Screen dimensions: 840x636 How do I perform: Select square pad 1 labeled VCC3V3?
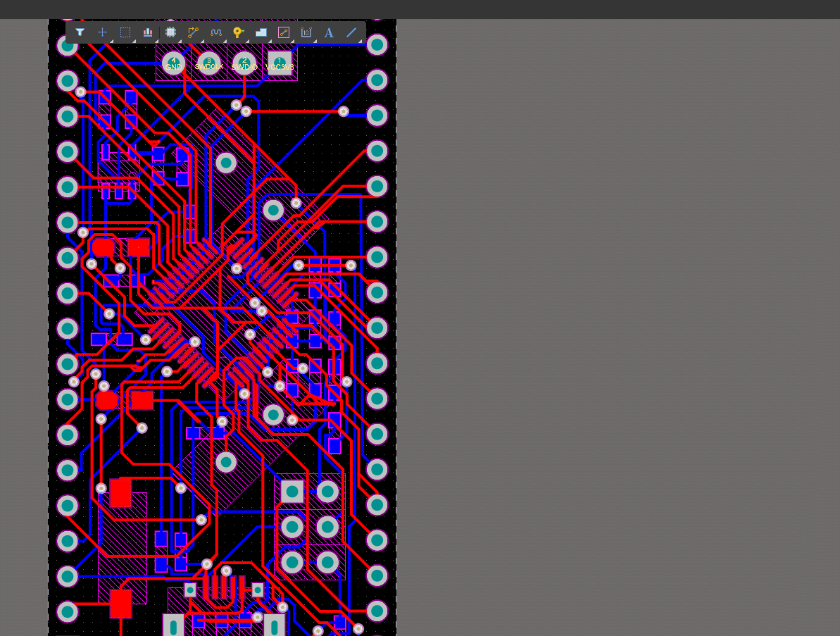point(280,63)
